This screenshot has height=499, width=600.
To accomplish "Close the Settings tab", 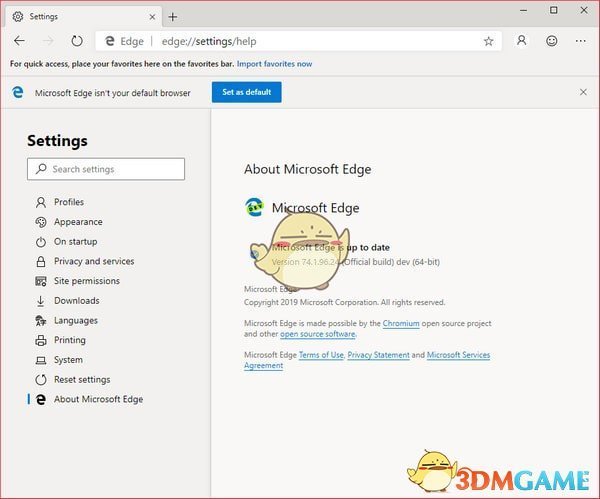I will (152, 17).
